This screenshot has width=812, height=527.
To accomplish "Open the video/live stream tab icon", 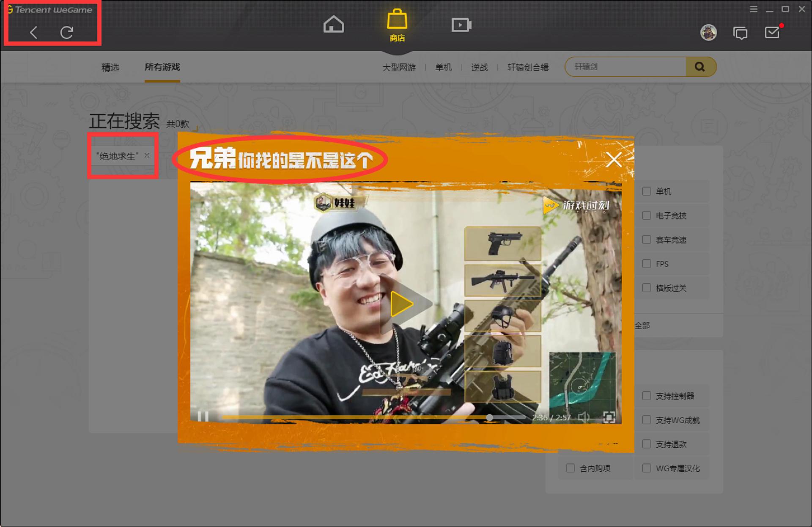I will point(461,25).
